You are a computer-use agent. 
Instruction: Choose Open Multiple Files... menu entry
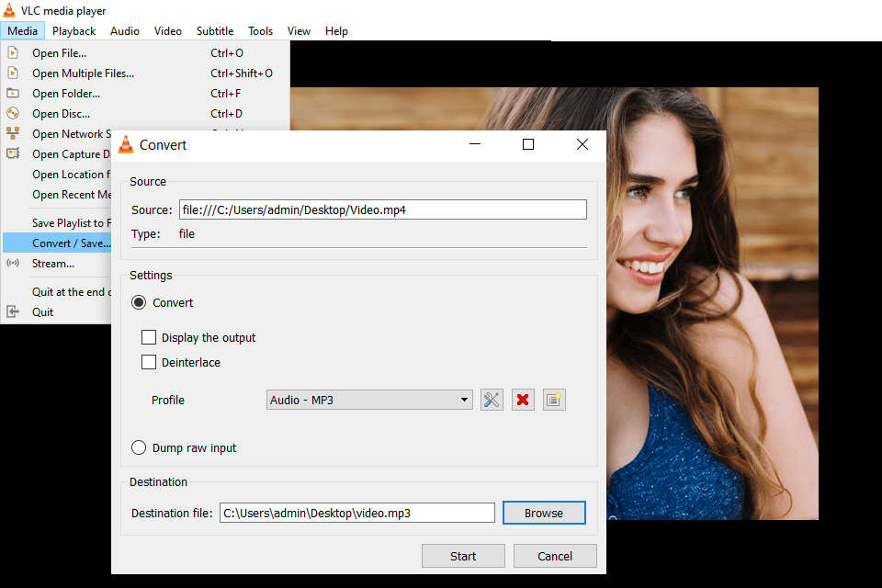[146, 73]
